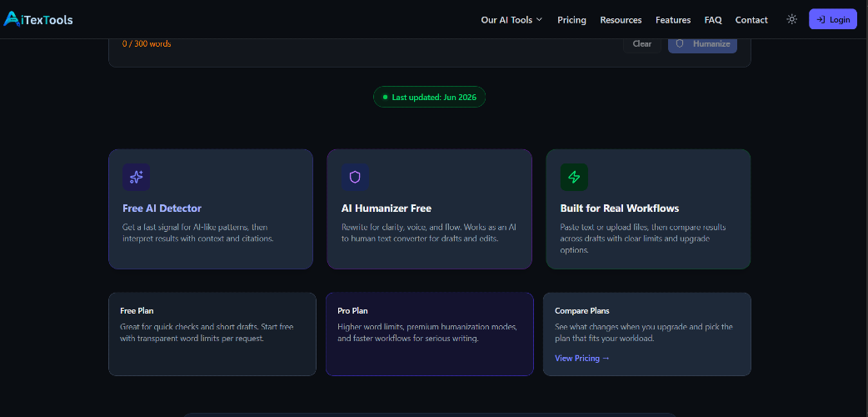
Task: Click the 0 / 300 words counter
Action: coord(147,44)
